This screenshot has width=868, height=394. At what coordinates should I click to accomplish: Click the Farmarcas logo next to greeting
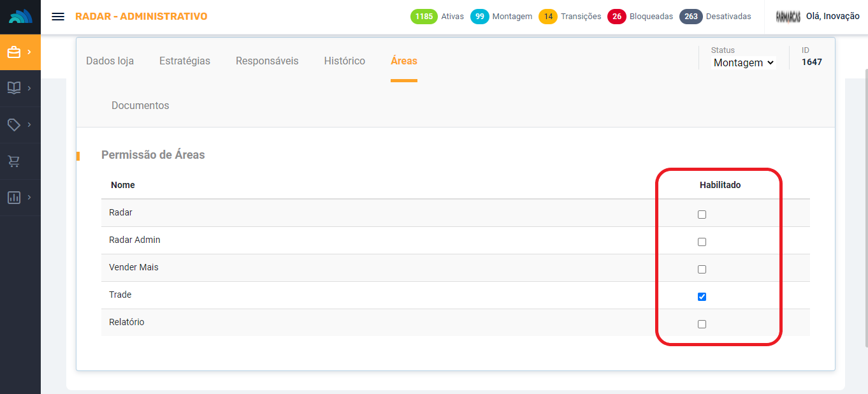coord(788,17)
